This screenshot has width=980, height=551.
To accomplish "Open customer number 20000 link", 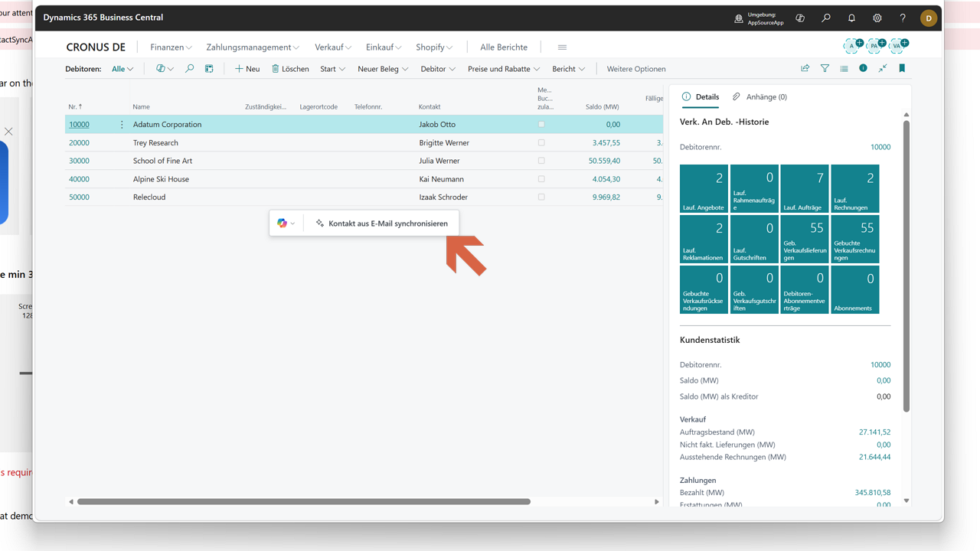I will click(x=79, y=142).
